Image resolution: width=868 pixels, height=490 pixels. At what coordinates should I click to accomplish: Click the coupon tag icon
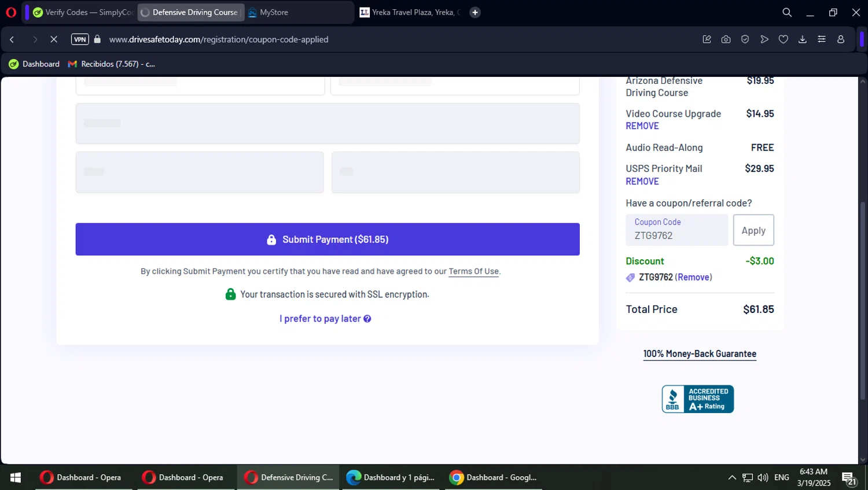(630, 278)
